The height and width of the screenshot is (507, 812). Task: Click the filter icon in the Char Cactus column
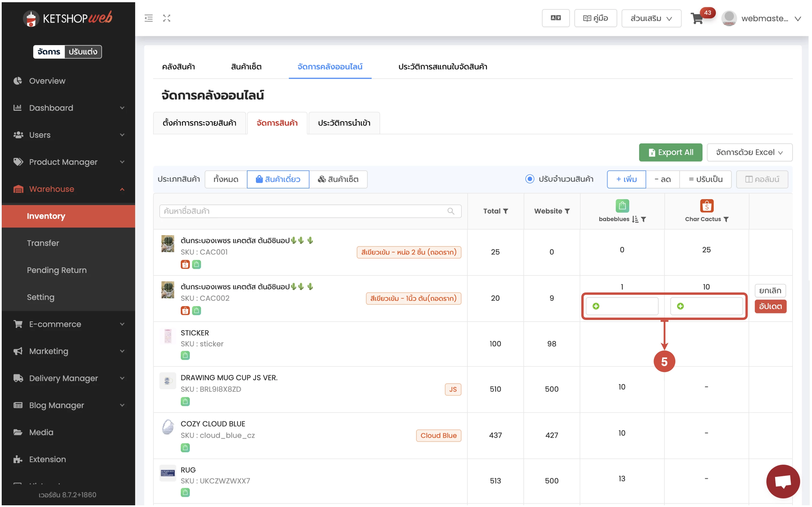click(x=726, y=219)
